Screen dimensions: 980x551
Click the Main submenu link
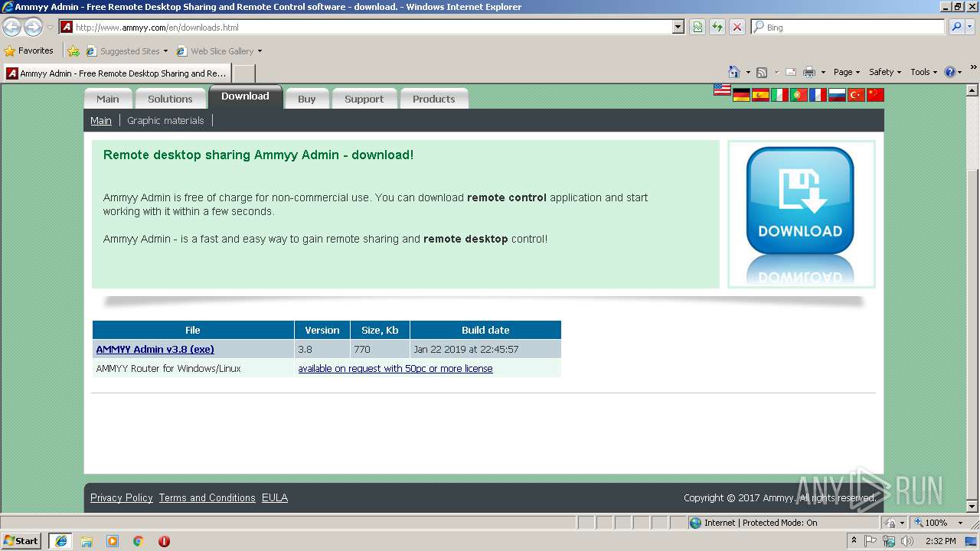101,120
